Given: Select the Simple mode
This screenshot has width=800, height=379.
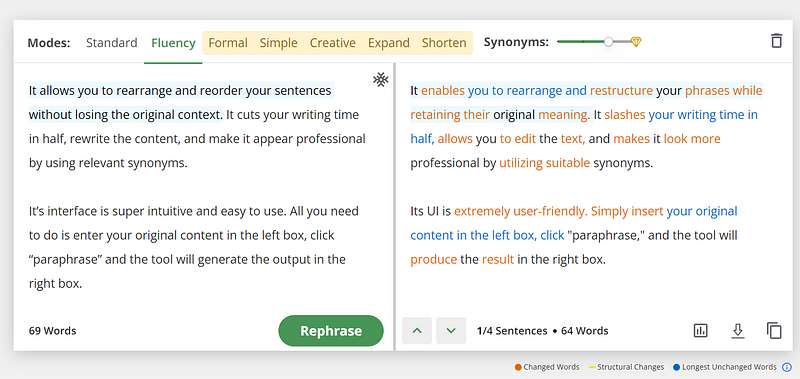Looking at the screenshot, I should tap(279, 43).
